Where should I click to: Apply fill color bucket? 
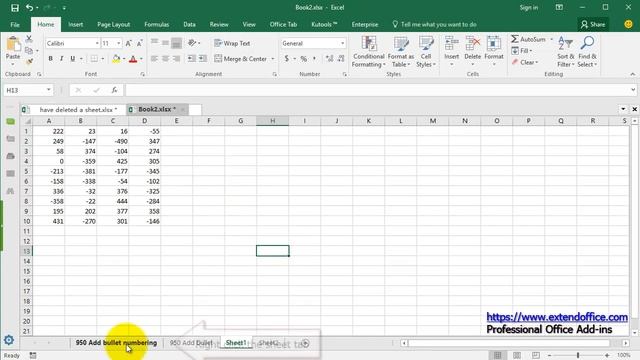(116, 59)
